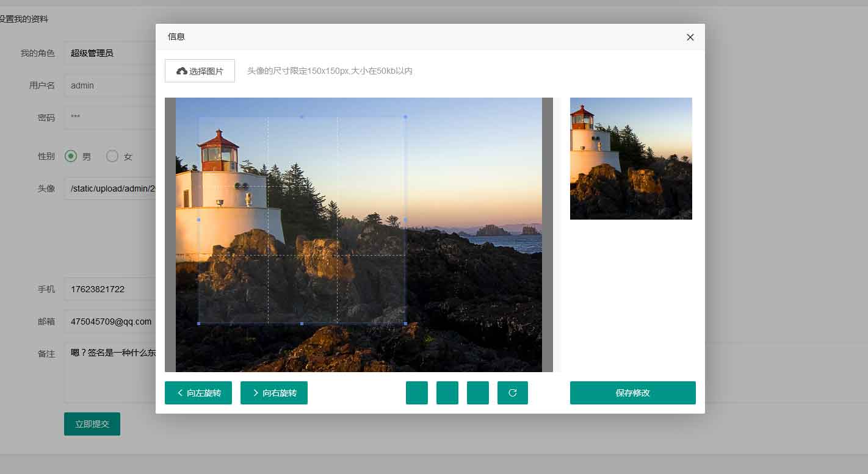Image resolution: width=868 pixels, height=474 pixels.
Task: Click the cloud upload icon on 选择图片
Action: click(x=181, y=71)
